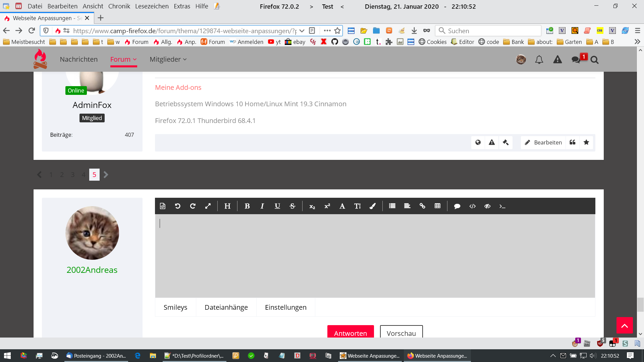Toggle underline formatting in editor
Viewport: 644px width, 362px height.
(277, 206)
